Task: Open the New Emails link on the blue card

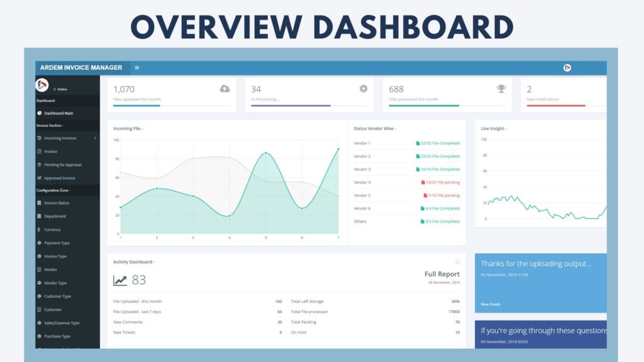Action: (491, 304)
